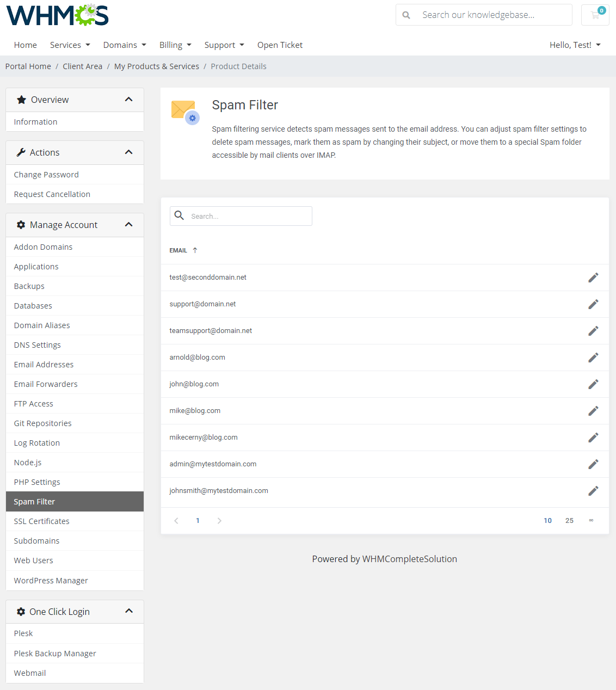The height and width of the screenshot is (690, 616).
Task: Open Databases in sidebar
Action: click(x=75, y=306)
